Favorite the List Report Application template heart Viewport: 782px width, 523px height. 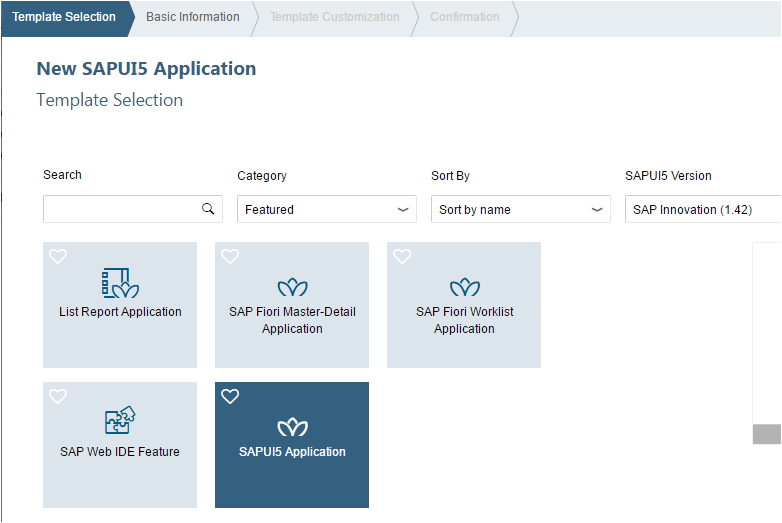click(x=58, y=256)
